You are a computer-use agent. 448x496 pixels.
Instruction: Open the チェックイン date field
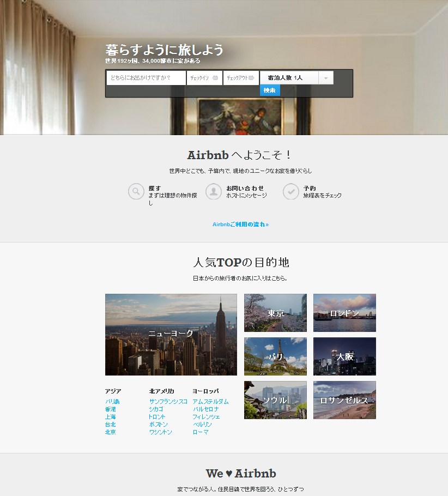click(204, 78)
